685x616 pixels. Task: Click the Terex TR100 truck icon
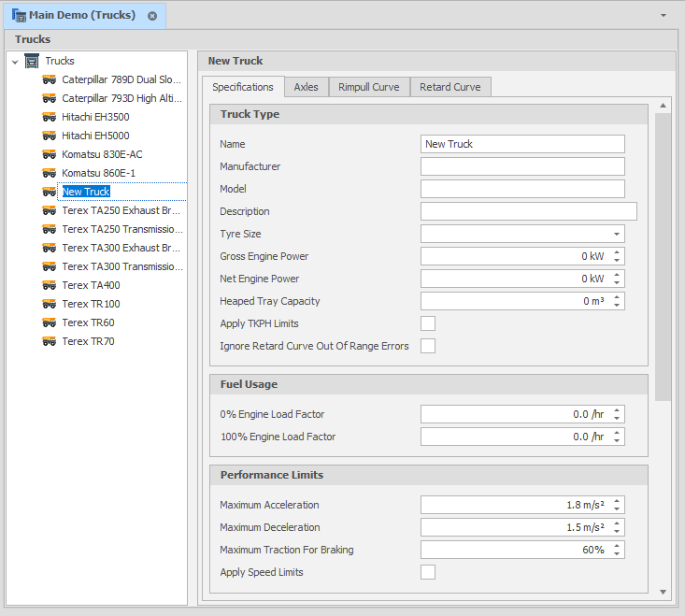[x=50, y=304]
